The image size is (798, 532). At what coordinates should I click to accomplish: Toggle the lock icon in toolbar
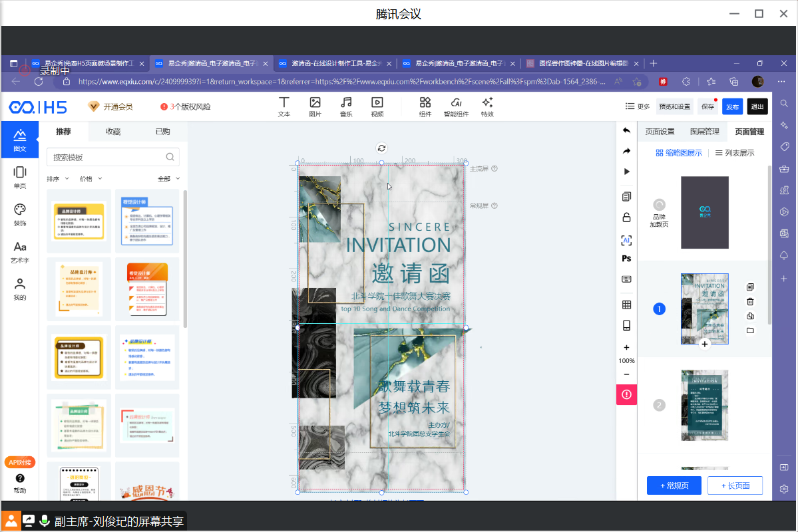point(626,217)
